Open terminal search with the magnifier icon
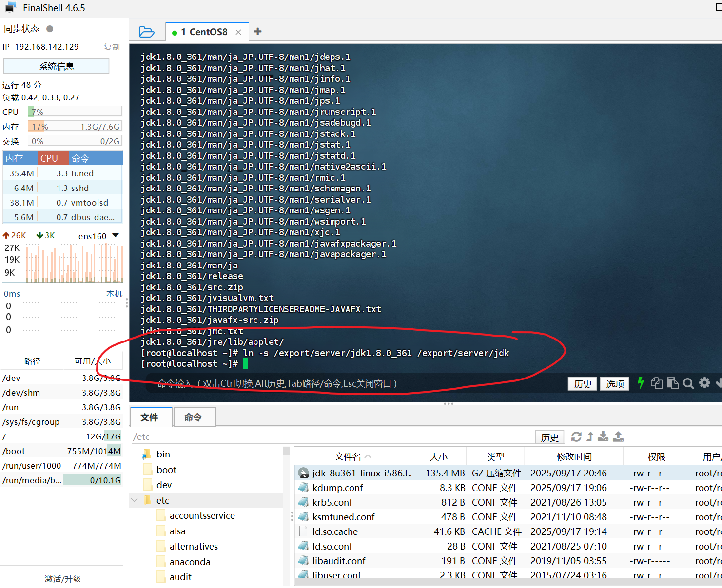Screen dimensions: 722x588 [688, 383]
